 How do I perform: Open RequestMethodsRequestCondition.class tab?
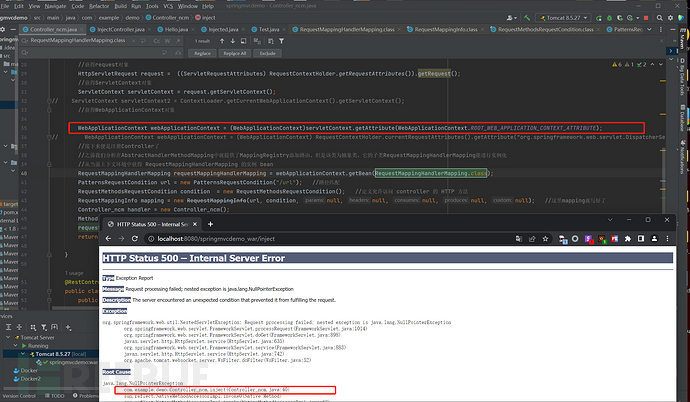point(545,29)
